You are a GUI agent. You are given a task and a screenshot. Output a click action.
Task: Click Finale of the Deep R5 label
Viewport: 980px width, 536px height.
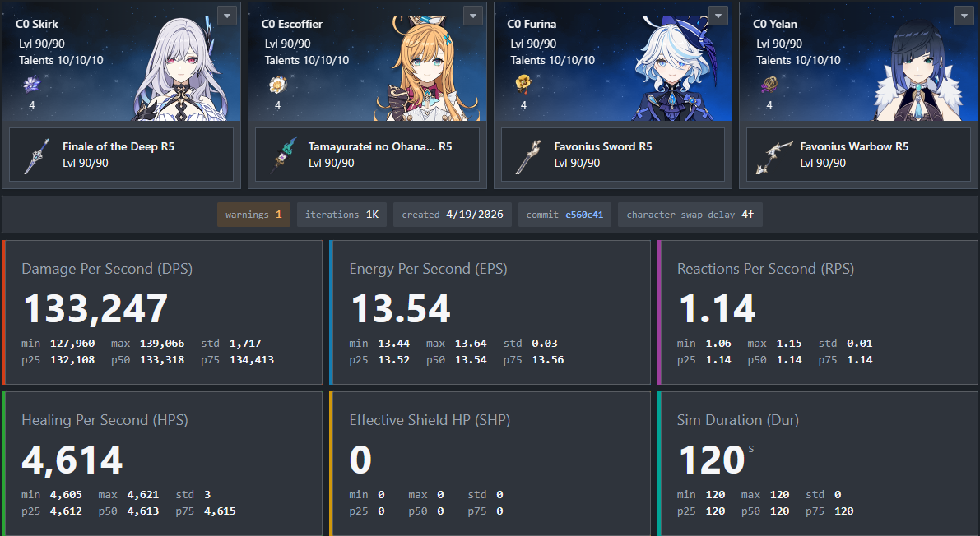(x=118, y=147)
